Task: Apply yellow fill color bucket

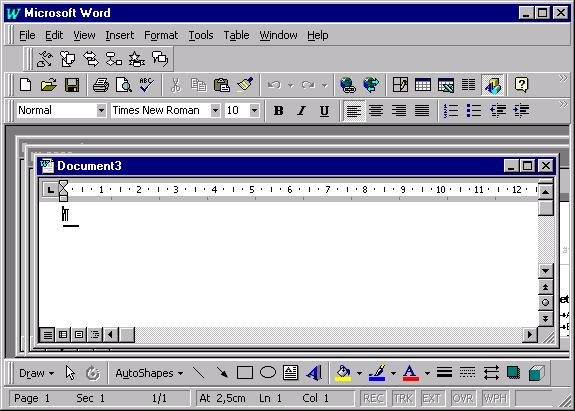Action: 343,373
